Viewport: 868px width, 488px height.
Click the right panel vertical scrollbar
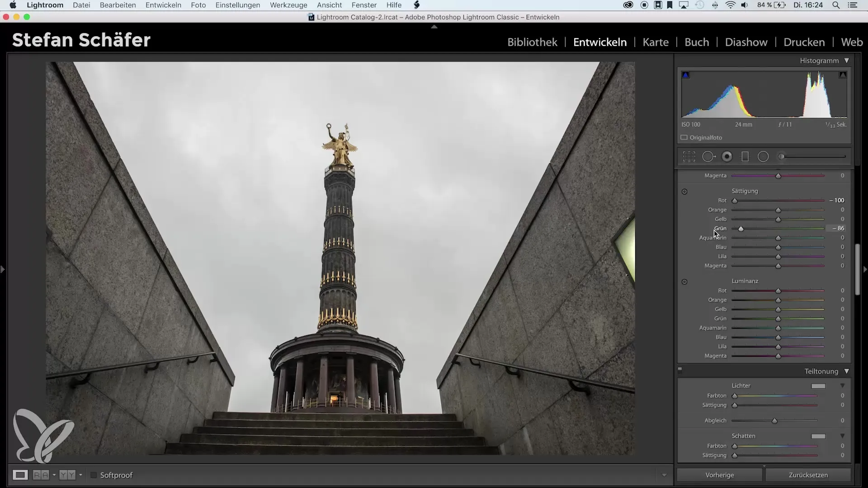tap(858, 270)
